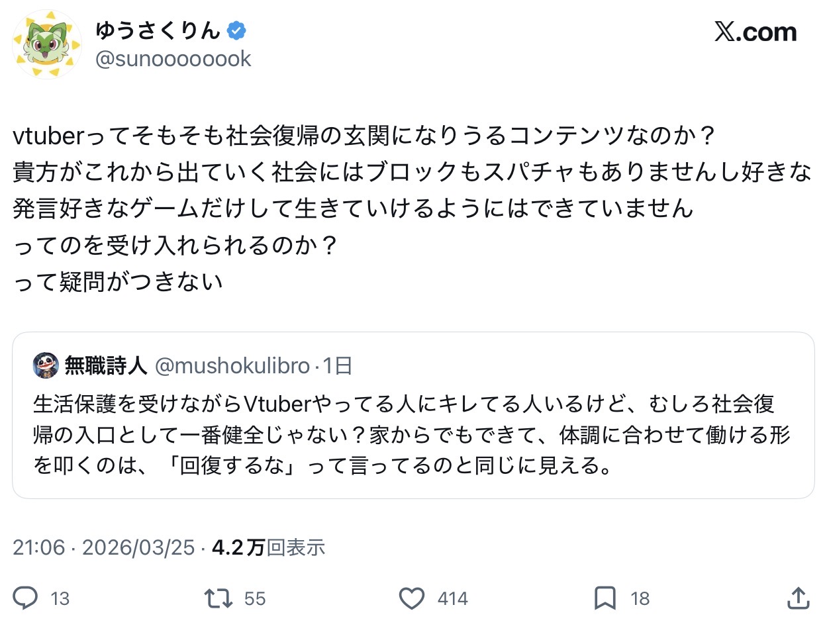Open the 無職詩人 quoted avatar
Screen dimensions: 827x644
[46, 365]
